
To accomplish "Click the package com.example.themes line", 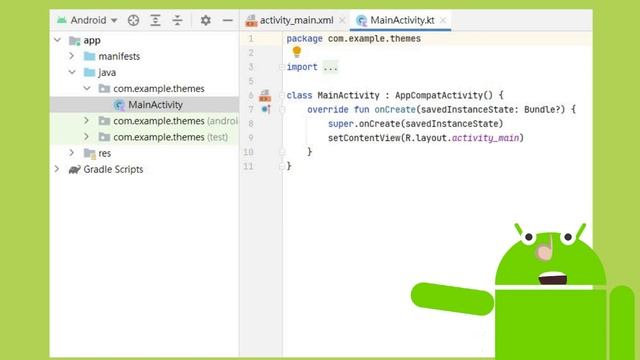I will [x=353, y=38].
